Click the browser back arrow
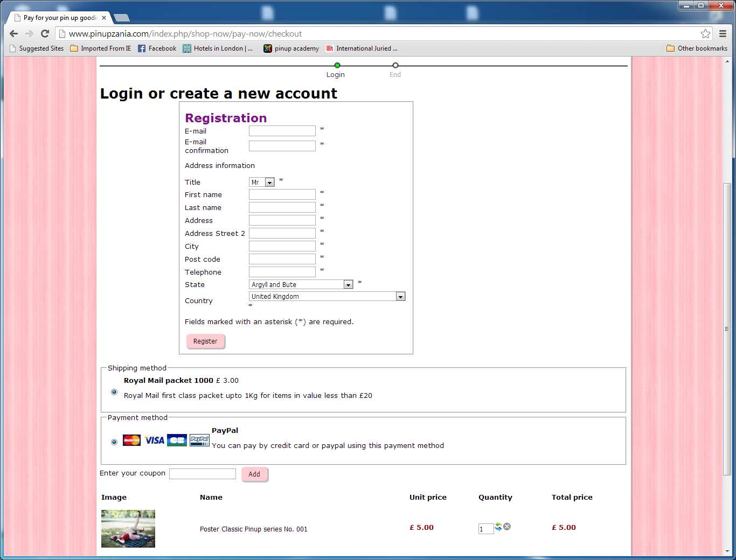 (x=14, y=33)
